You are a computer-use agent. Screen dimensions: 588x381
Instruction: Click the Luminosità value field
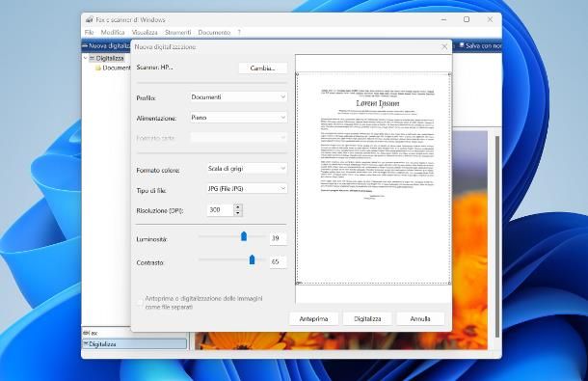click(278, 238)
